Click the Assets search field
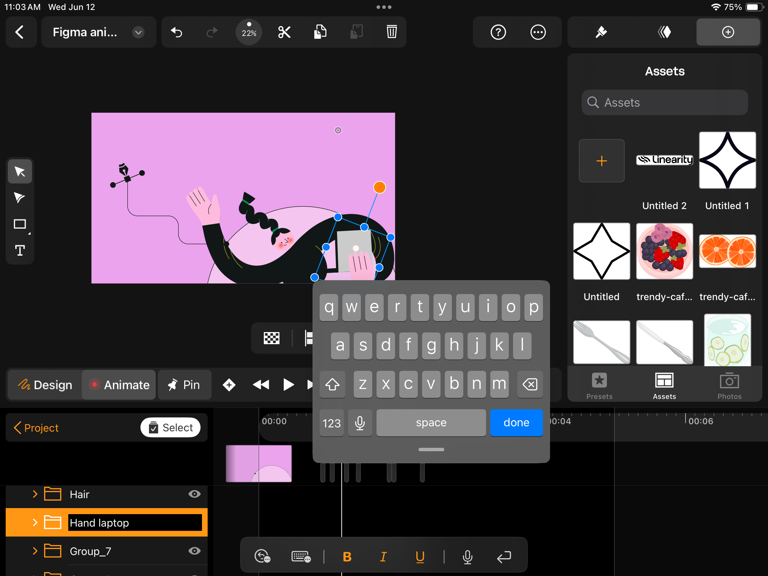The width and height of the screenshot is (768, 576). click(x=665, y=102)
